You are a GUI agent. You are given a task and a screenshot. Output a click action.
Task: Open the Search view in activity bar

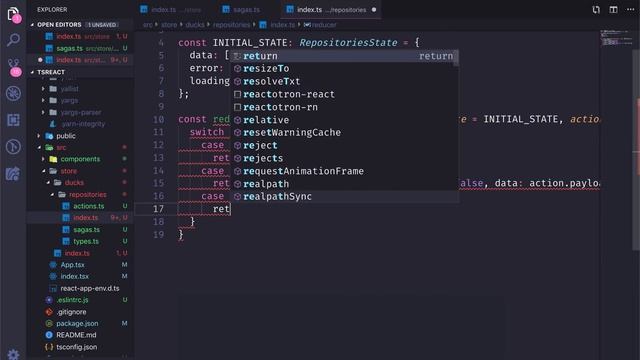pos(13,40)
